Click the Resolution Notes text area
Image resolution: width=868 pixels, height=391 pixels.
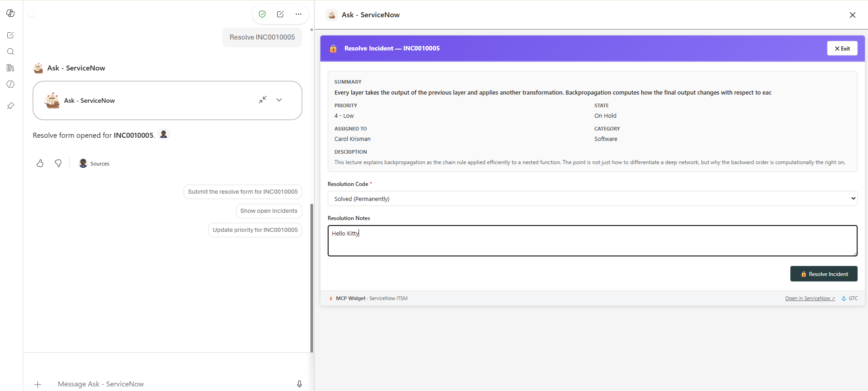pyautogui.click(x=592, y=241)
